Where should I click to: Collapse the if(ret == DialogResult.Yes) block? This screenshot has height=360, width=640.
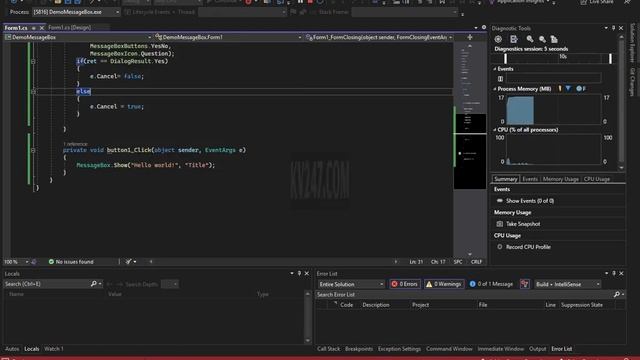33,61
